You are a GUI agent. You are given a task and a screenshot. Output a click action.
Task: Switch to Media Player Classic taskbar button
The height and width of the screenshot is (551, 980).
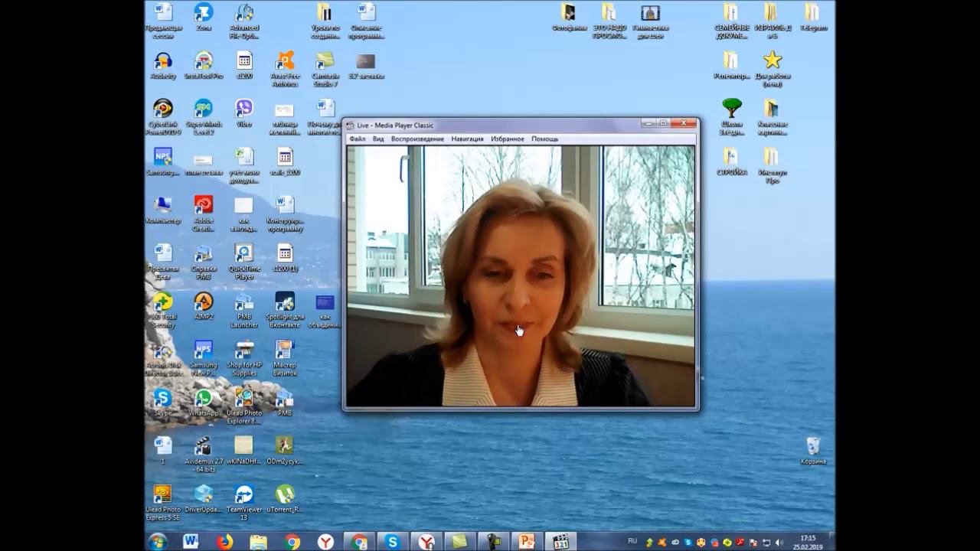[561, 541]
